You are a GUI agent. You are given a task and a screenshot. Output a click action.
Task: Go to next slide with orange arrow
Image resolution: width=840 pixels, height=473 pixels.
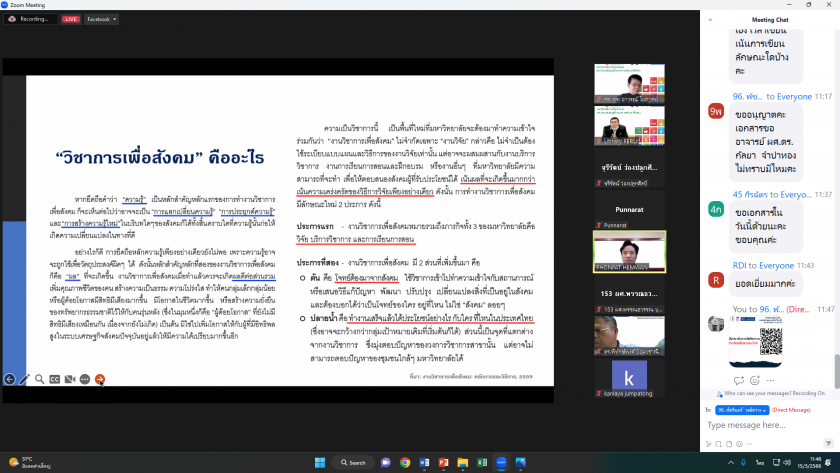pos(100,379)
